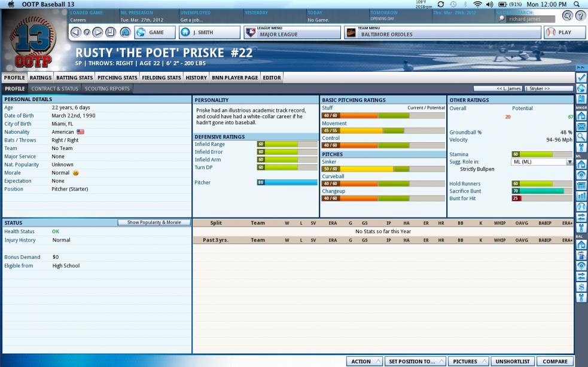
Task: Click the bookmark page icon
Action: coord(110,32)
